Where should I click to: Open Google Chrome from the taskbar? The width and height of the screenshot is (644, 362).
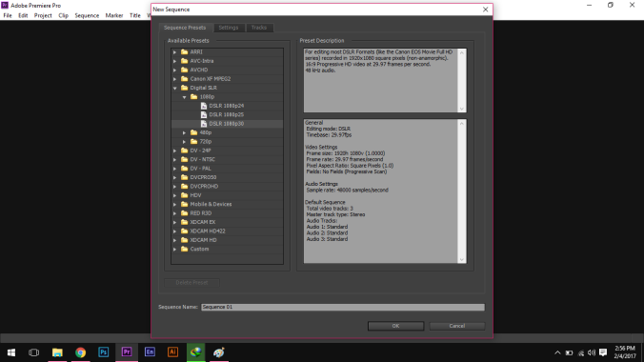point(80,352)
